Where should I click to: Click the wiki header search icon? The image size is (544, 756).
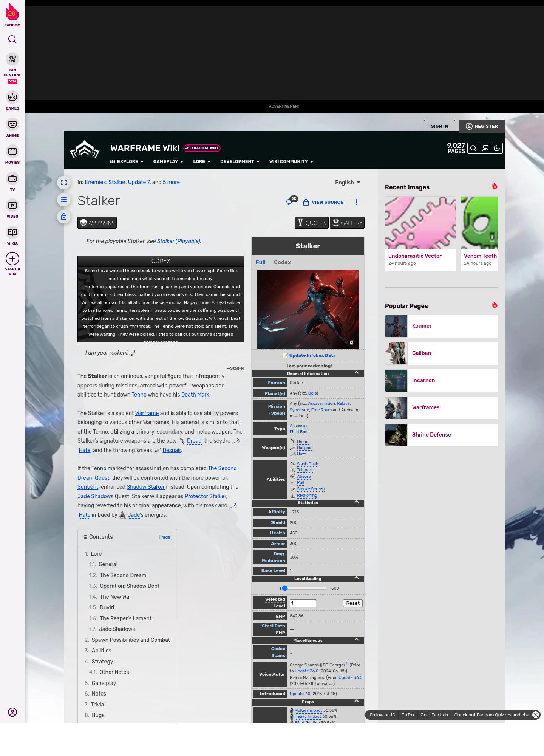[x=473, y=148]
